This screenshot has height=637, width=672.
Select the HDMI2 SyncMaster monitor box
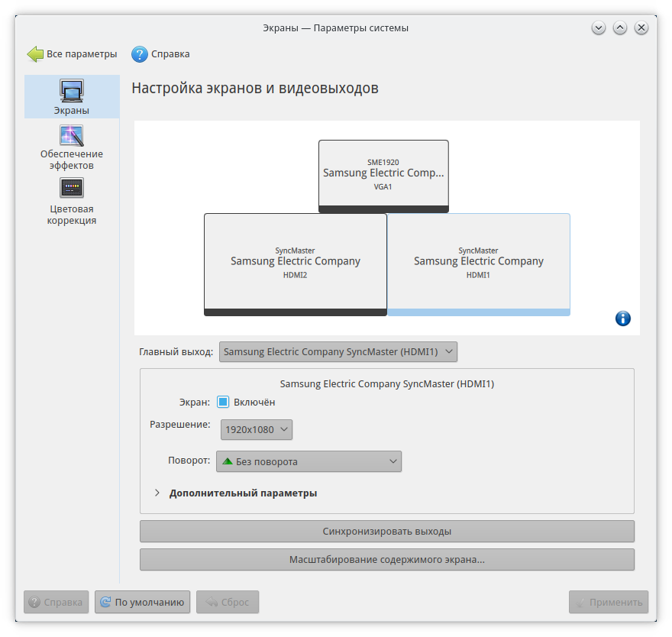tap(296, 264)
